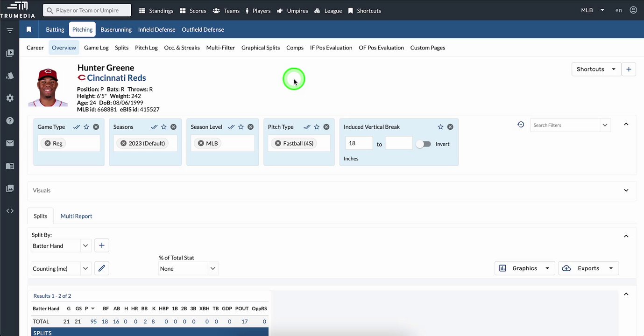Remove the Seasons filter card
The width and height of the screenshot is (644, 336).
(x=173, y=127)
